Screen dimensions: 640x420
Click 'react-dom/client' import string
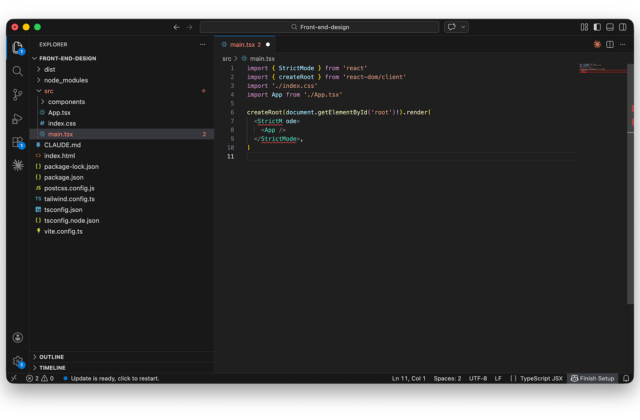[x=374, y=77]
